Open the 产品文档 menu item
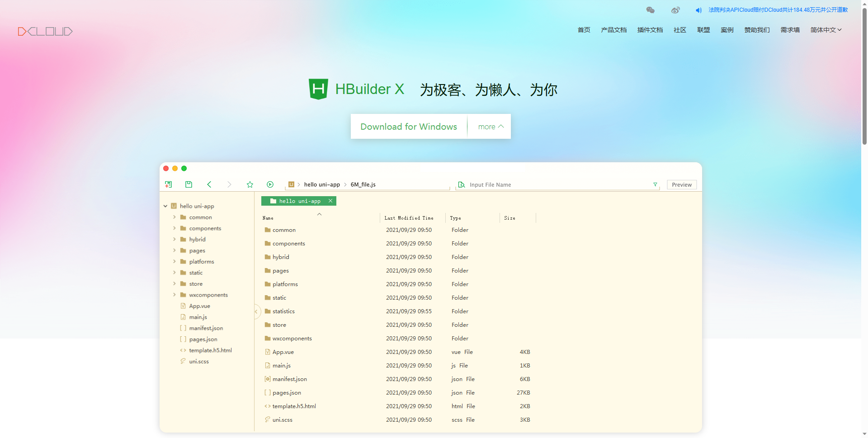868x438 pixels. click(613, 30)
